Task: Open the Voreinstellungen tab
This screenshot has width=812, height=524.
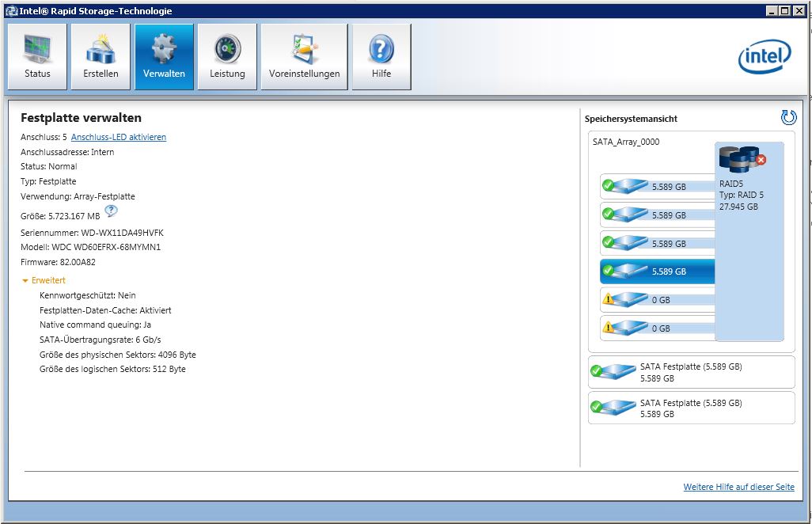Action: (305, 57)
